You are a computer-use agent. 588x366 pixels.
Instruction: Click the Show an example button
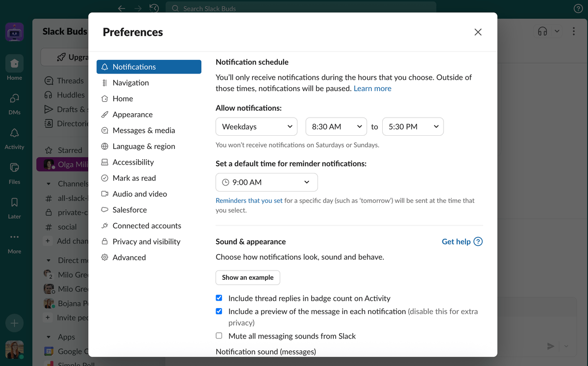pos(247,277)
